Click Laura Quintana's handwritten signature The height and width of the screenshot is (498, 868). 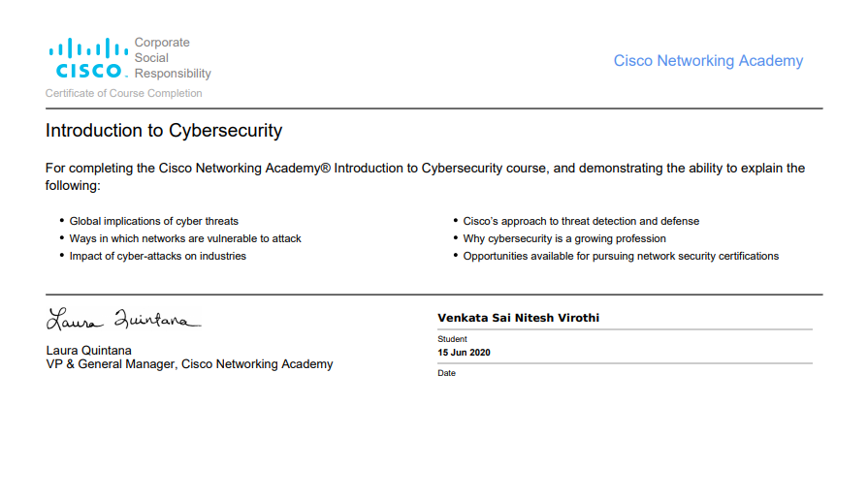[x=123, y=319]
